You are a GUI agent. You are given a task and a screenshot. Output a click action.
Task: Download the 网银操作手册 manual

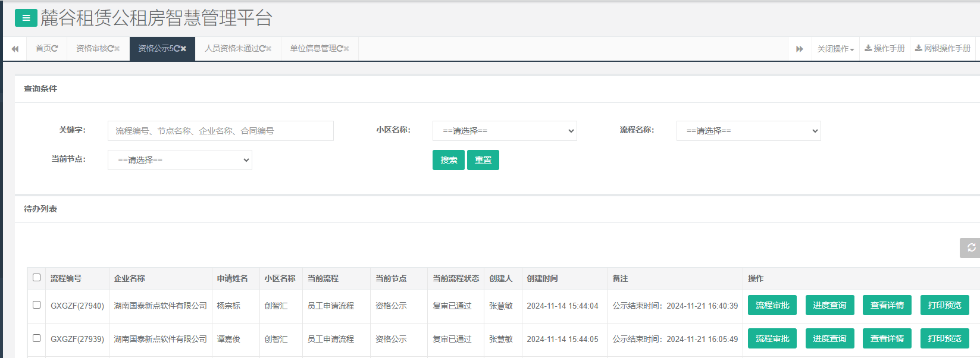pos(943,49)
